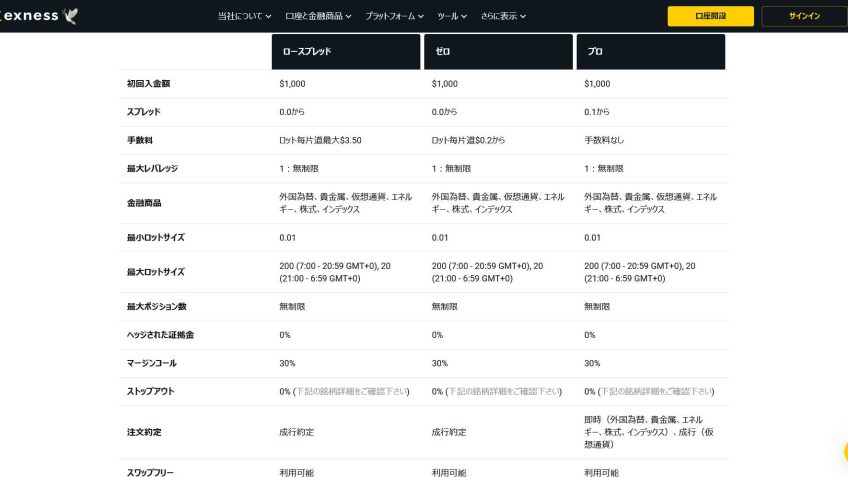
Task: Click the Exness logo with bird icon
Action: [40, 16]
